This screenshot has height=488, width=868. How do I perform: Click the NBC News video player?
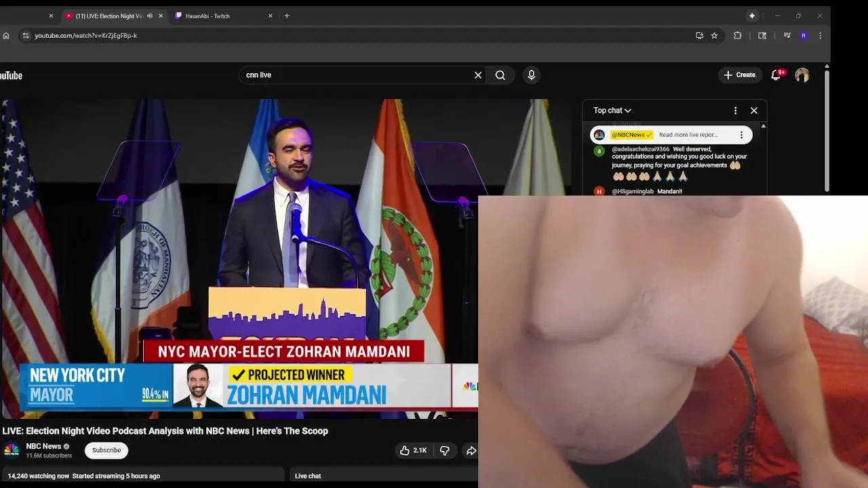coord(239,259)
